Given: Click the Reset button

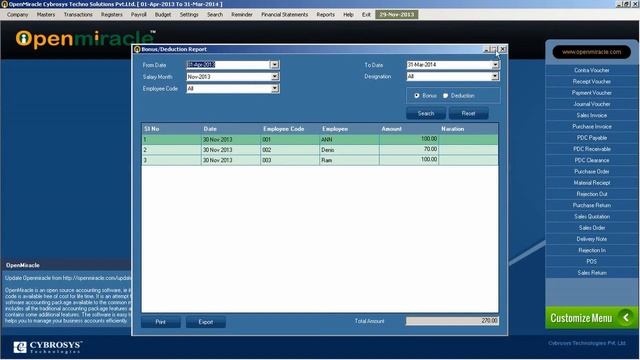Looking at the screenshot, I should (468, 113).
